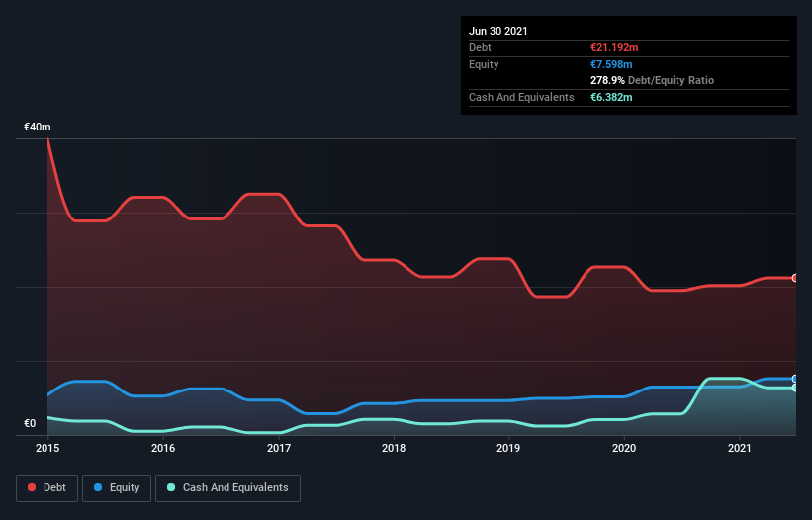Click the €21.192m debt value
The width and height of the screenshot is (812, 520).
point(614,47)
